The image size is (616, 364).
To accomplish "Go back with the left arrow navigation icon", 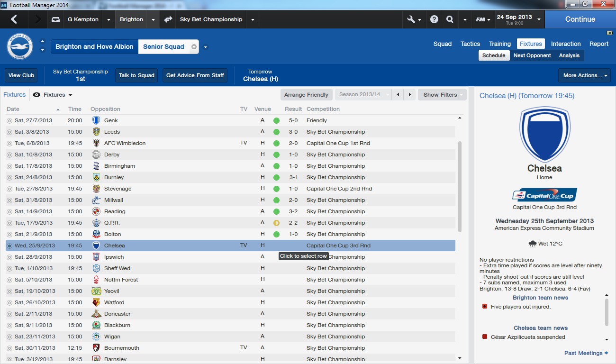I will (14, 19).
